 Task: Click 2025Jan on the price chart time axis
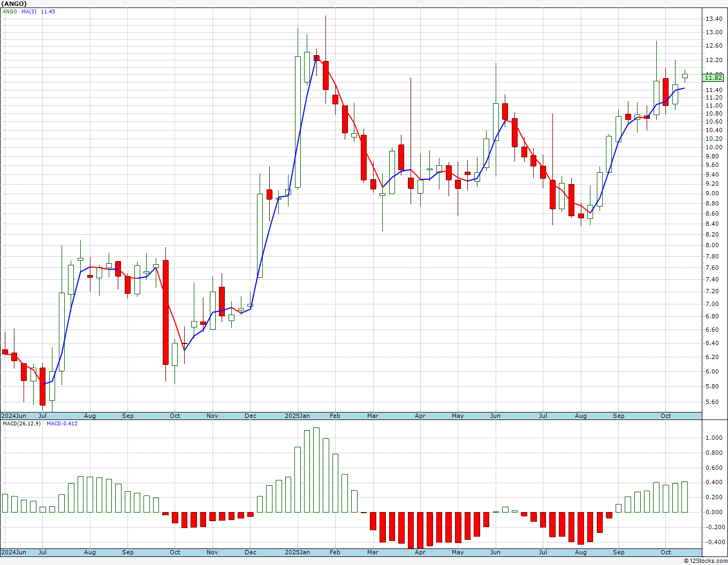coord(297,416)
